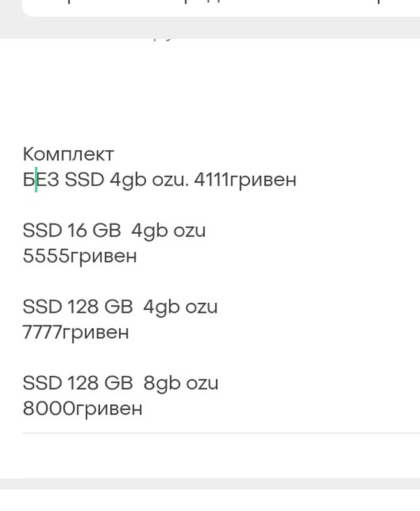
Task: Click "4gb ozu" in the SSD 16 GB line
Action: click(x=169, y=230)
